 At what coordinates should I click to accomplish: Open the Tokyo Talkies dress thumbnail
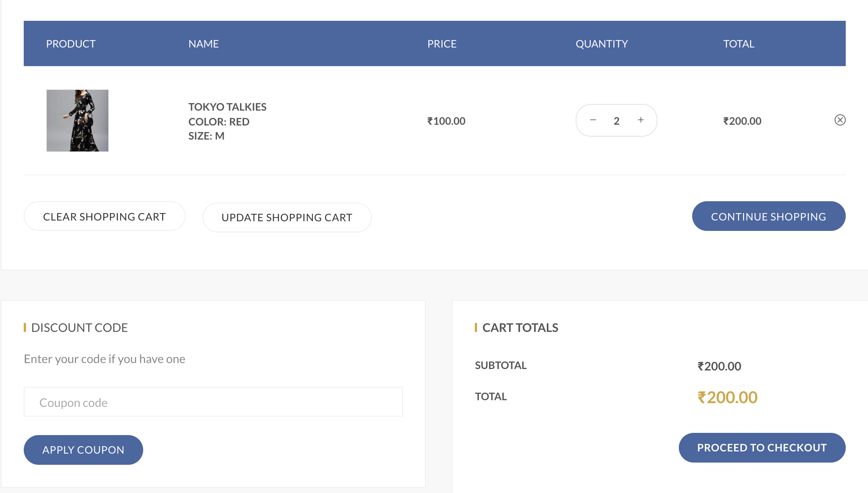pyautogui.click(x=78, y=121)
